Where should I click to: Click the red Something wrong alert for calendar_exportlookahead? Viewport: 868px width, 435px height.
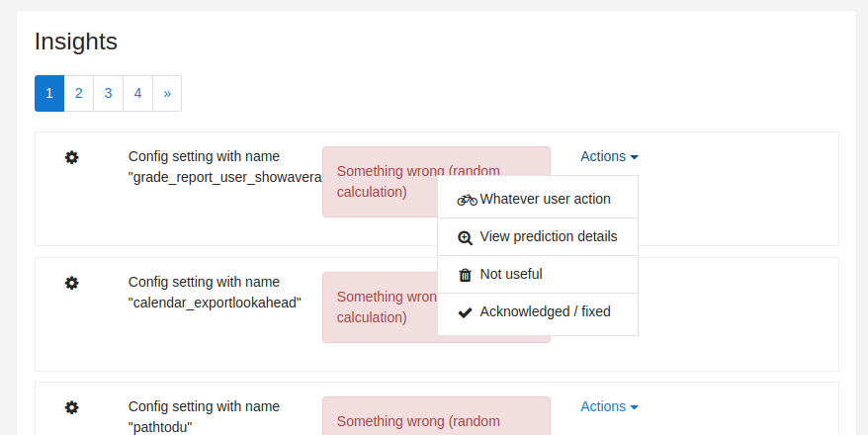coord(436,307)
